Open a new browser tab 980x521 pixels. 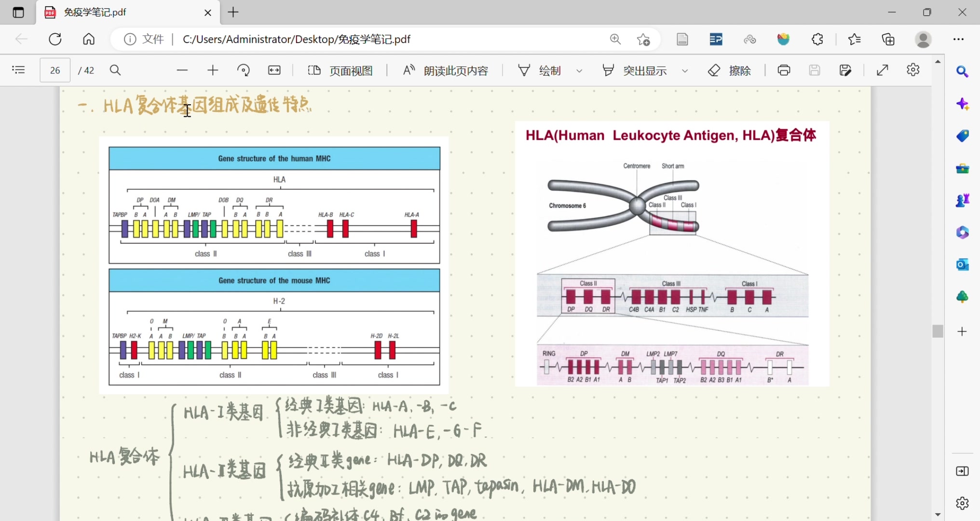pos(233,13)
